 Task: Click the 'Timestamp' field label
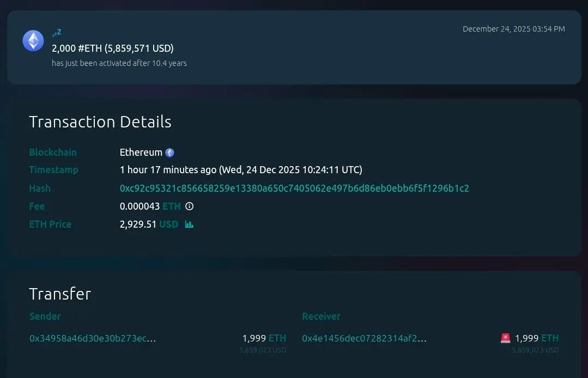(x=53, y=170)
